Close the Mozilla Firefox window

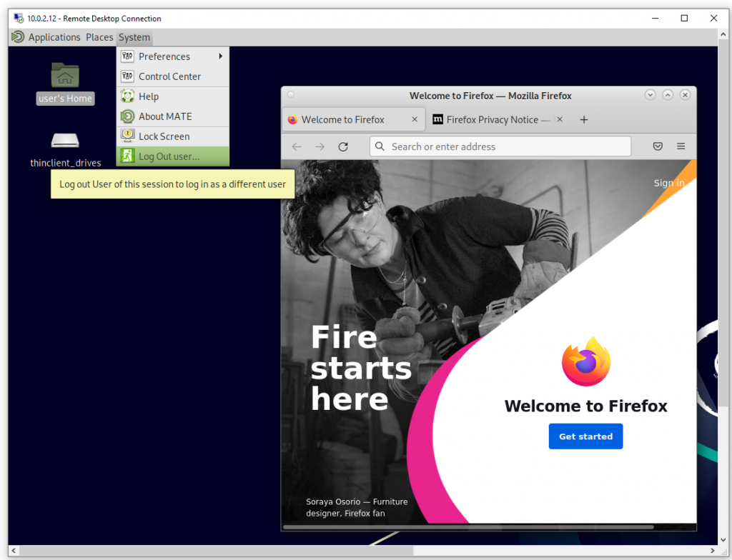tap(685, 95)
